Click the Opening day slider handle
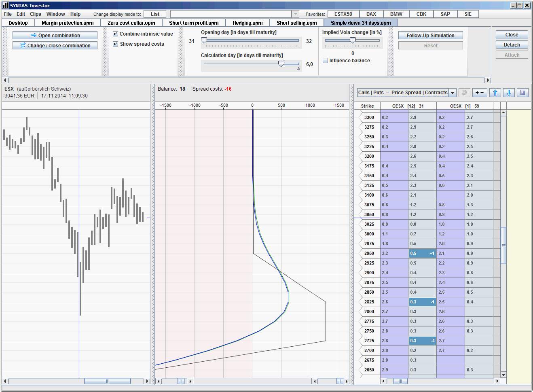Image resolution: width=533 pixels, height=392 pixels. [204, 40]
